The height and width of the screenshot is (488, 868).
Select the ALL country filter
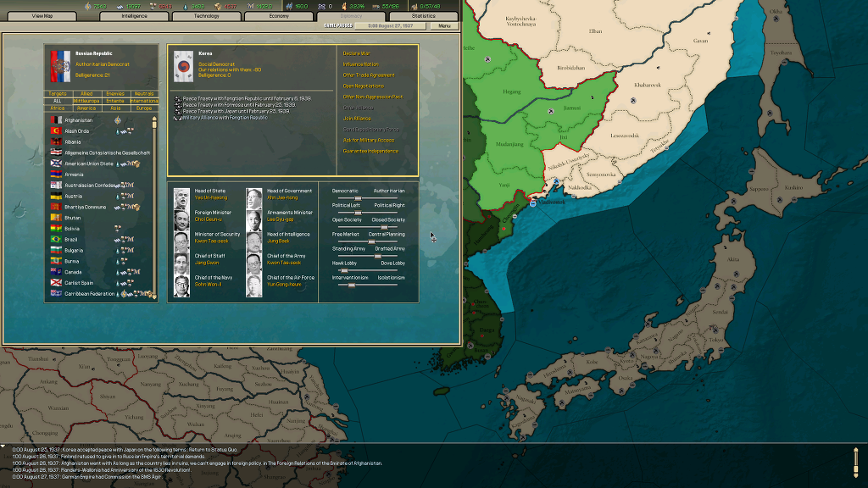(58, 102)
